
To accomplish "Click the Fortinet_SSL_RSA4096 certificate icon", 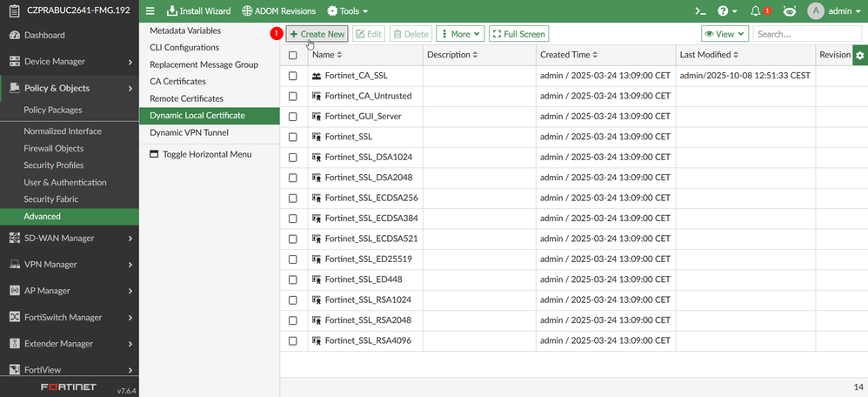I will [317, 340].
